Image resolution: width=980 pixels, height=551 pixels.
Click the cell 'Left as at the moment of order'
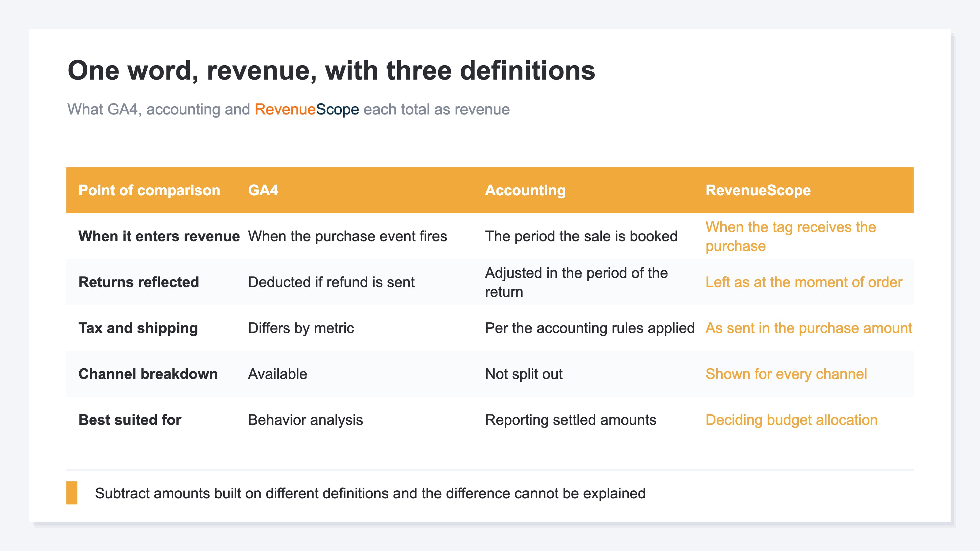coord(804,282)
